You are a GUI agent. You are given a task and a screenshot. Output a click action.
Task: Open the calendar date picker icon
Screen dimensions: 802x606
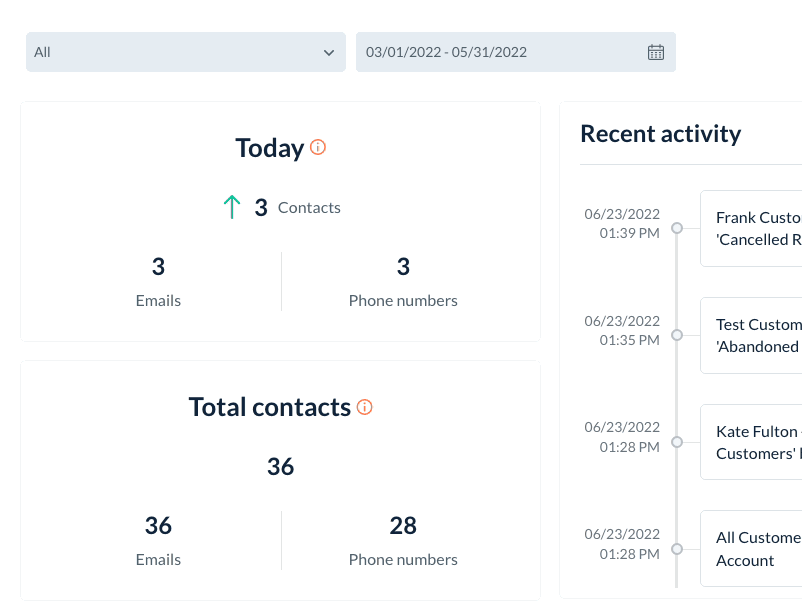click(656, 52)
